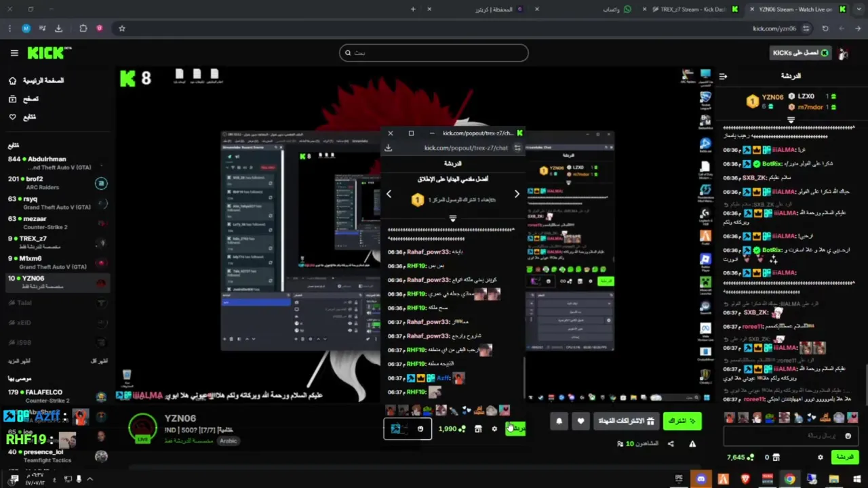The image size is (868, 488).
Task: Click الاشتراكات المهداة gift subs button
Action: pyautogui.click(x=627, y=421)
